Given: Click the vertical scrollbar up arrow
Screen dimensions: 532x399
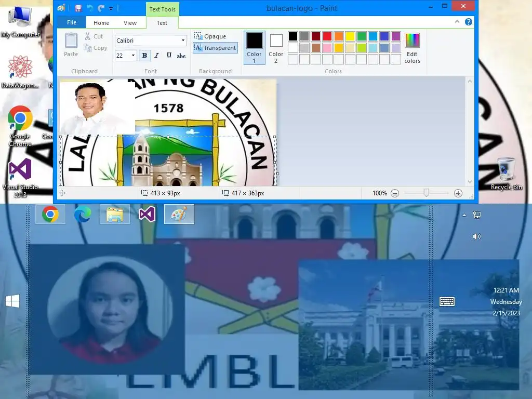Looking at the screenshot, I should [470, 82].
